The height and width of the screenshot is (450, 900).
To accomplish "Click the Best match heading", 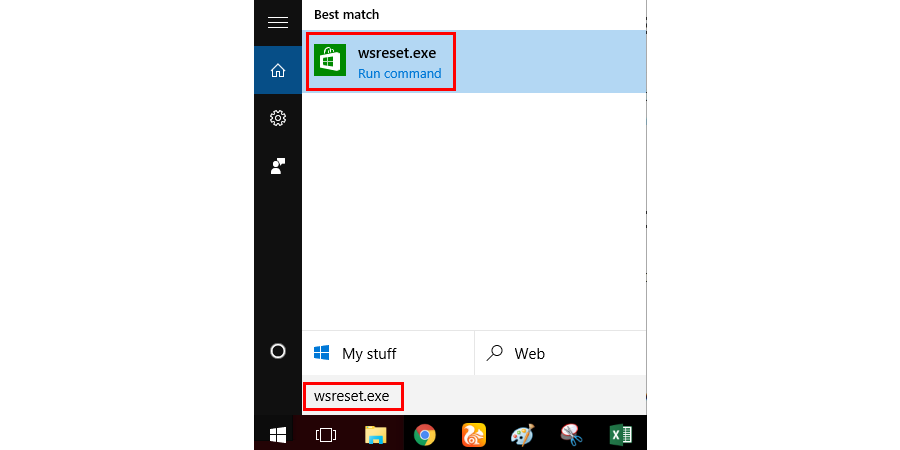I will pyautogui.click(x=347, y=14).
